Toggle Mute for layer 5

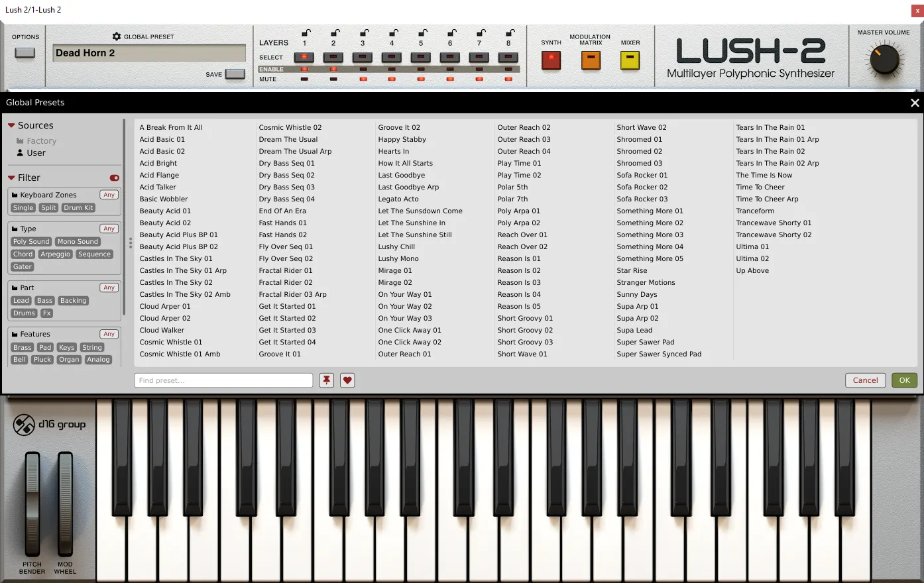click(421, 79)
